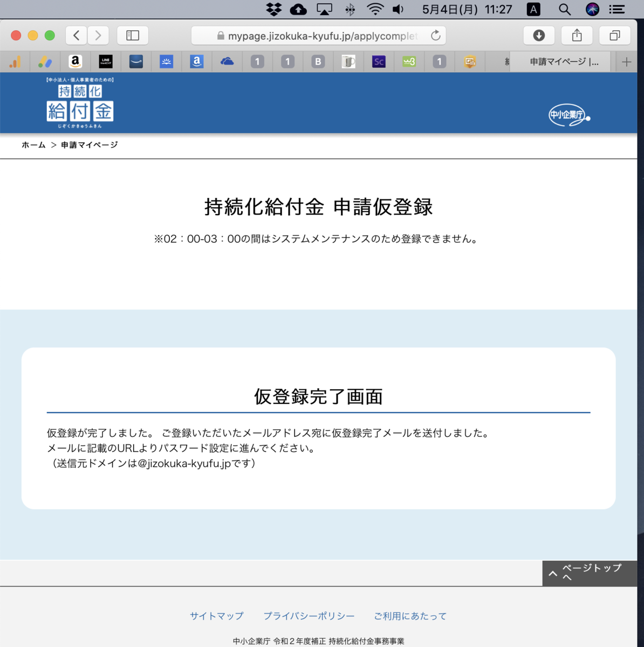
Task: Jump to top with ページトップへ button
Action: [590, 573]
